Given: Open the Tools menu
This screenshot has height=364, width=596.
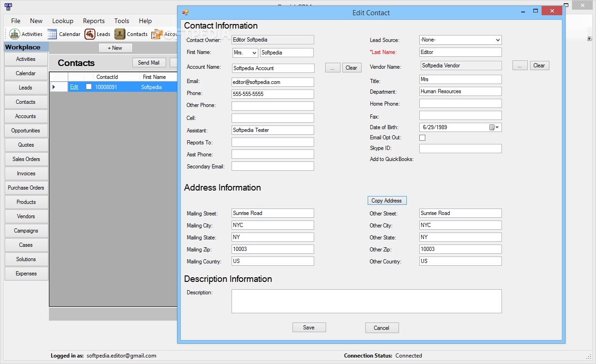Looking at the screenshot, I should pyautogui.click(x=122, y=21).
